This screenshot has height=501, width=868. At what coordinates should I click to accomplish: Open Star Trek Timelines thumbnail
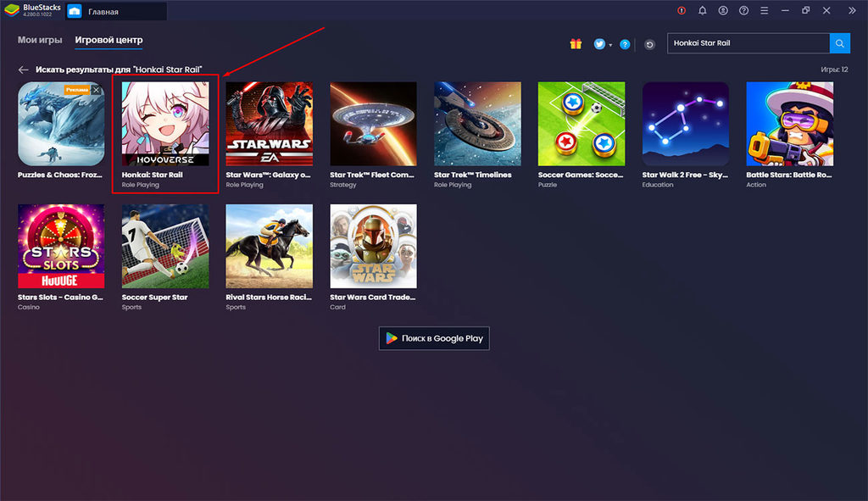pos(477,124)
